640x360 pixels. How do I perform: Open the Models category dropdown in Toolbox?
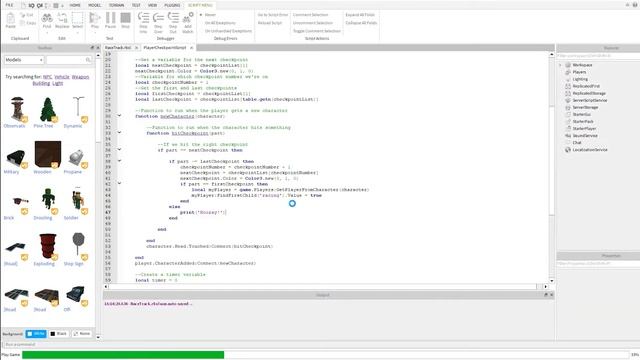click(24, 60)
